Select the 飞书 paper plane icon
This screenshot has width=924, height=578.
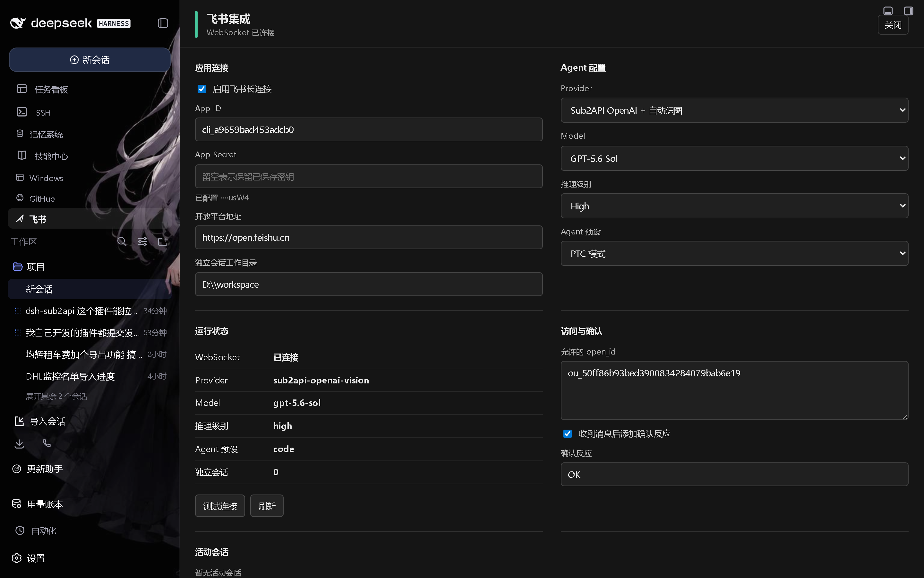pyautogui.click(x=20, y=219)
